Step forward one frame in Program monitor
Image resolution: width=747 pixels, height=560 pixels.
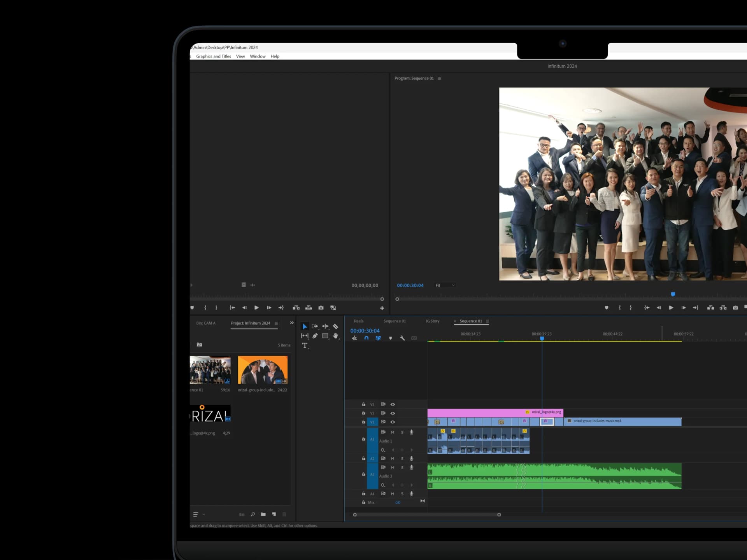(x=684, y=308)
